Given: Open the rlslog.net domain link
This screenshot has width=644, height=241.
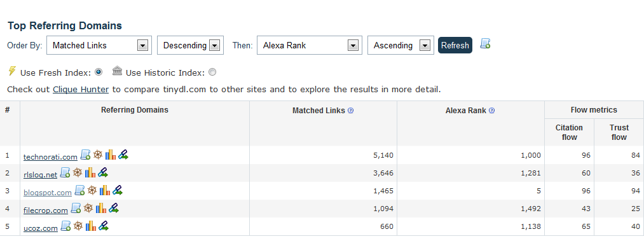Looking at the screenshot, I should [x=40, y=174].
